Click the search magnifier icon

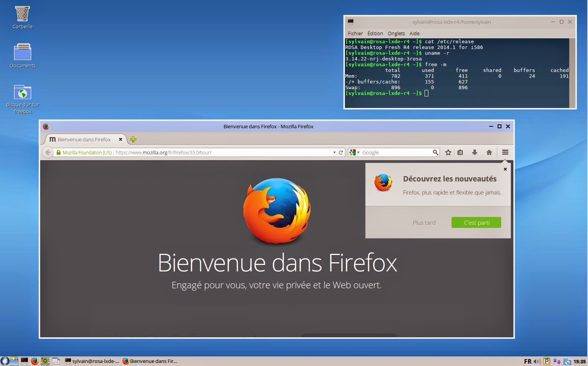435,152
